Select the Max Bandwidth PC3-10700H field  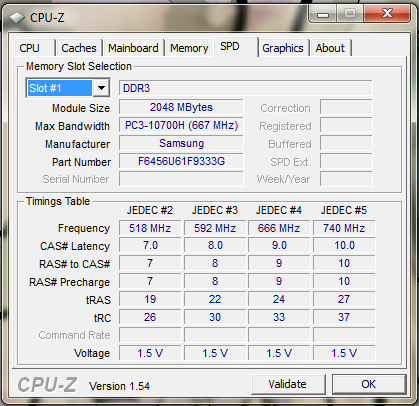coord(181,125)
